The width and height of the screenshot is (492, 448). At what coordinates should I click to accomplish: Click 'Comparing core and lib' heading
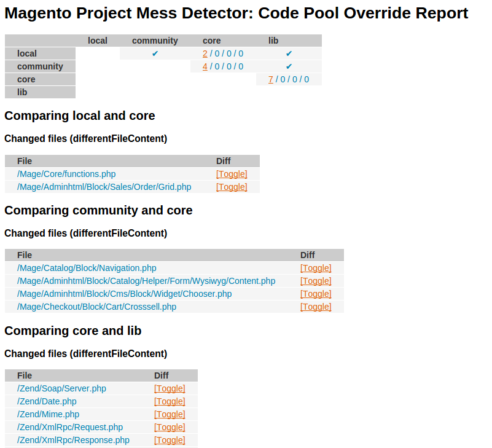[73, 331]
